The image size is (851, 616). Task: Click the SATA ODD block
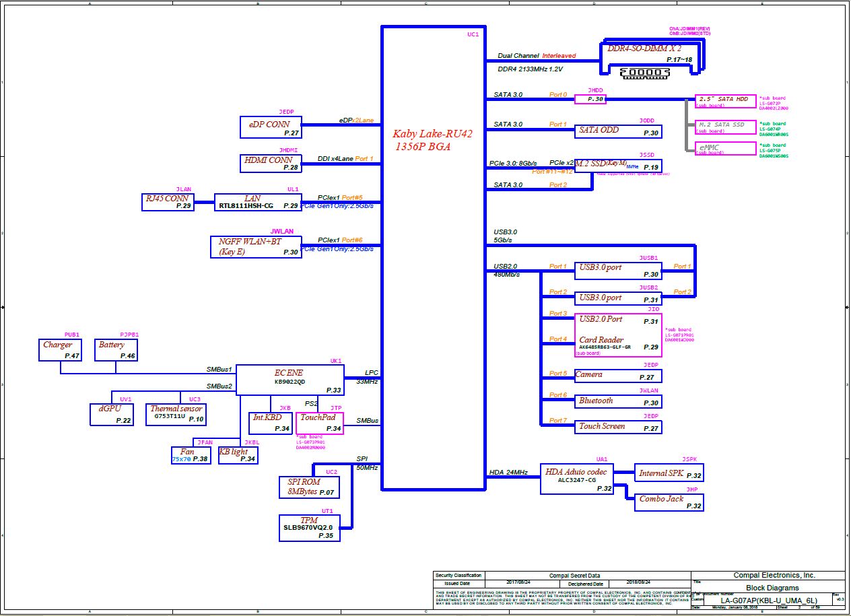[x=617, y=131]
